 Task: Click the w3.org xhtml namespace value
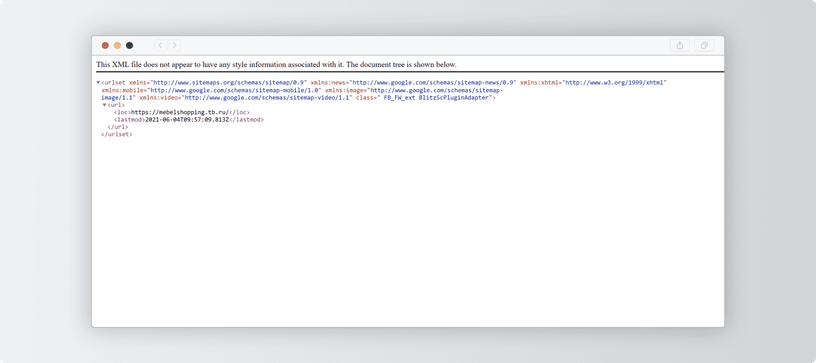point(616,83)
